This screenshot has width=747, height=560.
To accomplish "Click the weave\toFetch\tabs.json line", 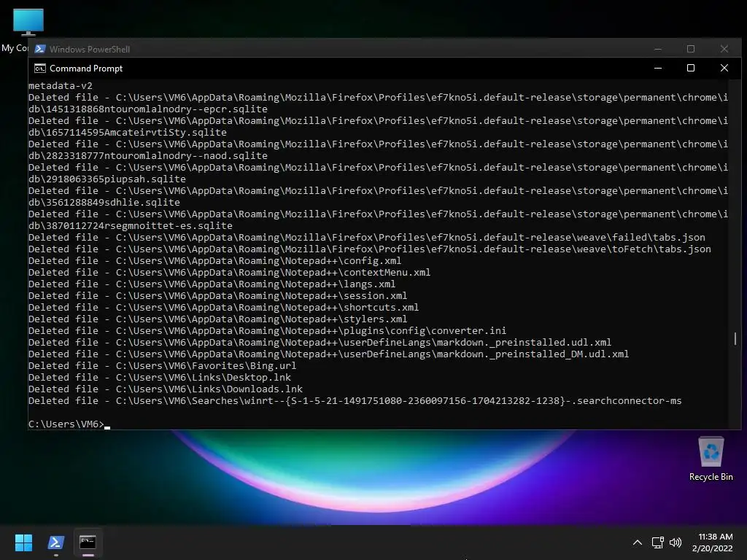I will pos(370,249).
